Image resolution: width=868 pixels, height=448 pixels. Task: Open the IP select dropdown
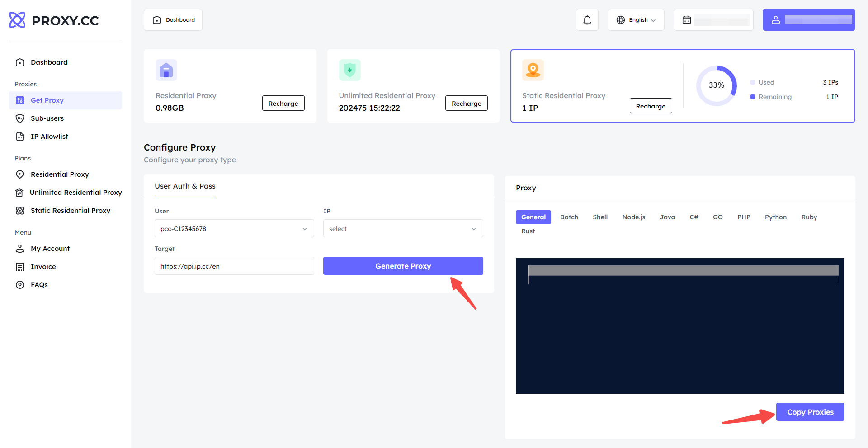tap(403, 229)
